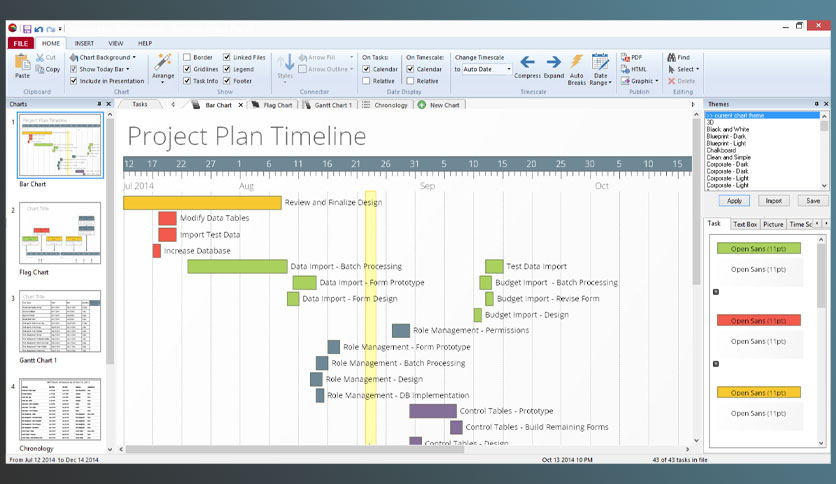Open the Select dropdown in Editing
Screen dimensions: 836x484
tap(697, 69)
